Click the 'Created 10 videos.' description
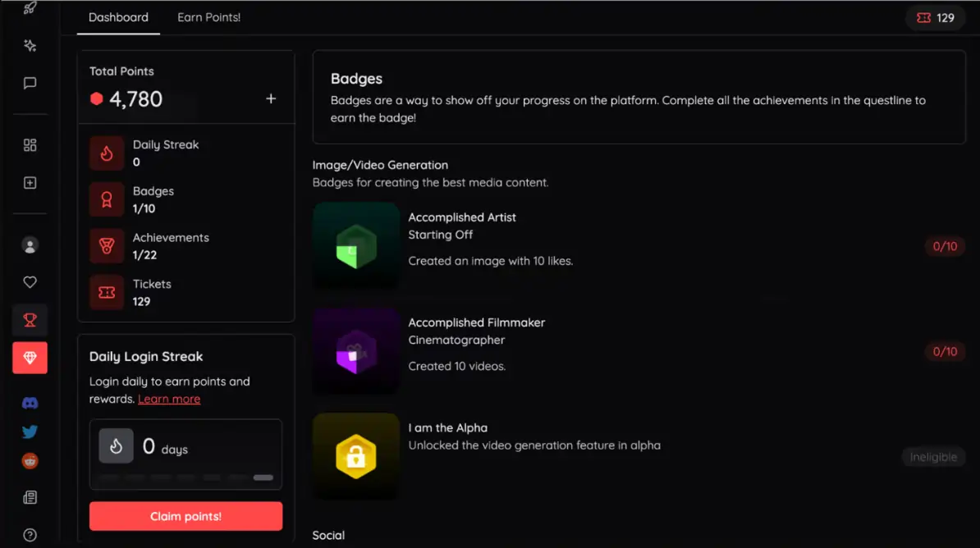This screenshot has width=980, height=548. (457, 366)
